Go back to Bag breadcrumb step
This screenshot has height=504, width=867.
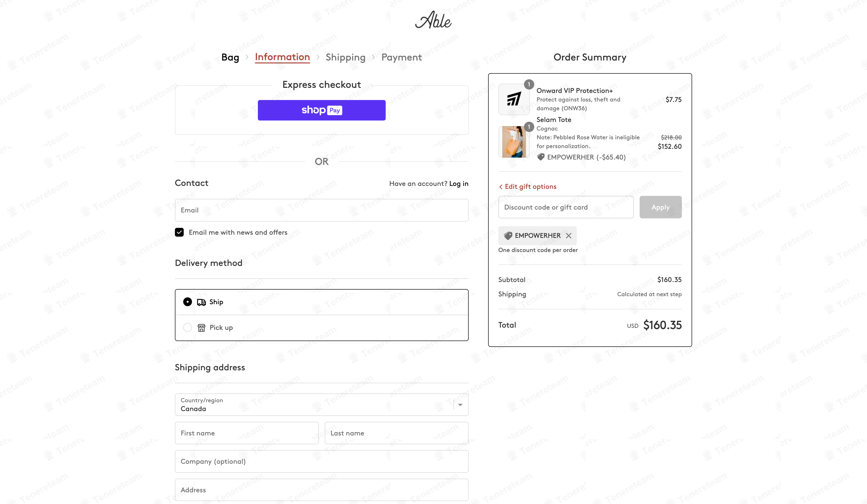[230, 57]
